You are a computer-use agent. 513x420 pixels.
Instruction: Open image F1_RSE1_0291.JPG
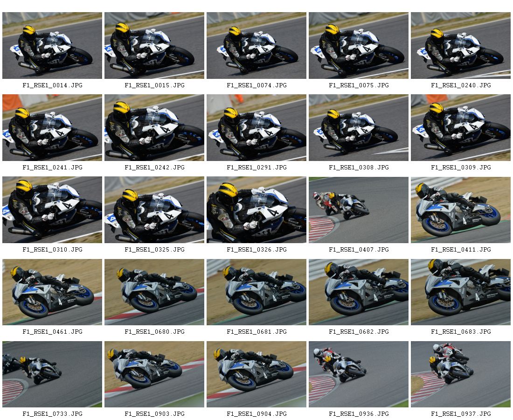[256, 128]
